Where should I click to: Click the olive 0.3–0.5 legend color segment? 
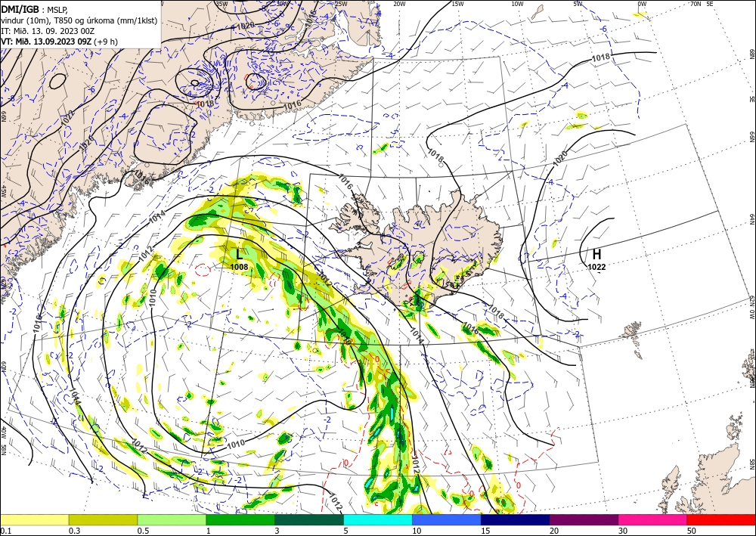pyautogui.click(x=103, y=519)
